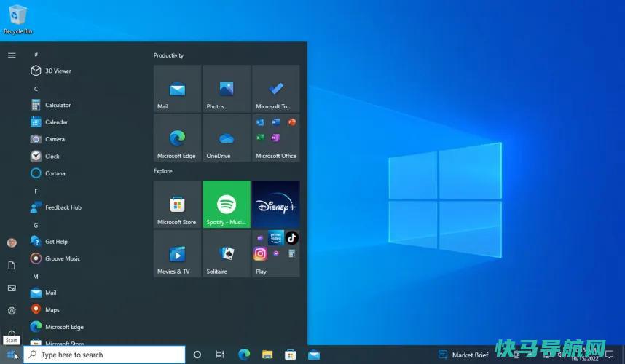Open the Clock app
Screen dimensions: 625x364
coord(44,156)
